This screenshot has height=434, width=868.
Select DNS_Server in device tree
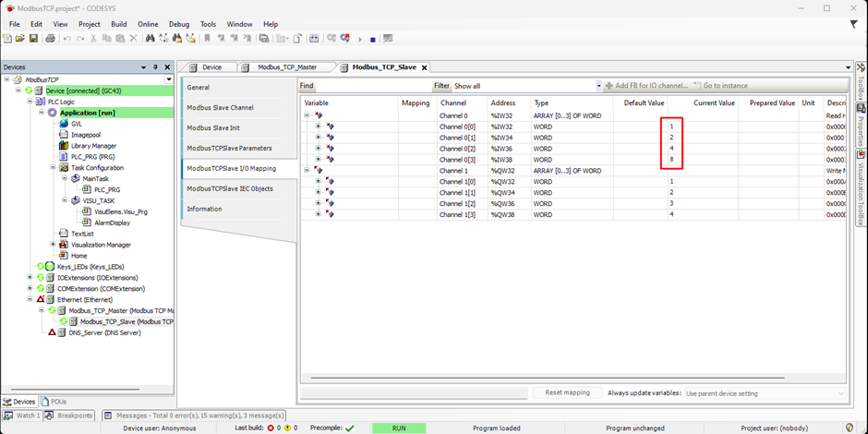(104, 332)
